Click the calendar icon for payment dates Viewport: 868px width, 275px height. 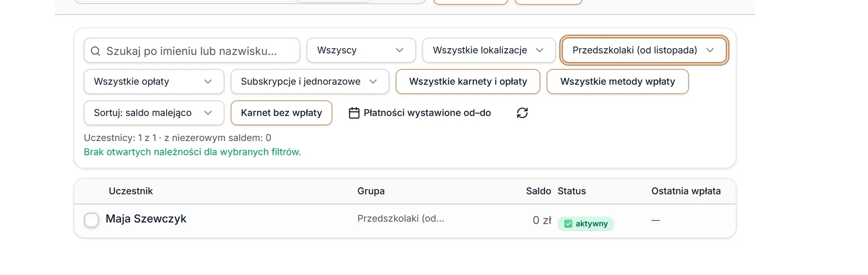[x=354, y=113]
